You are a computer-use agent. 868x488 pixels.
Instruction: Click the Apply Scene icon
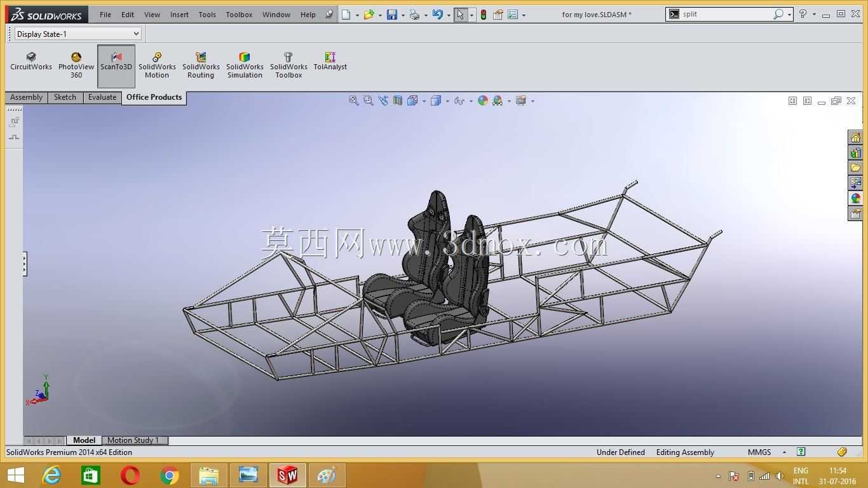click(x=498, y=100)
